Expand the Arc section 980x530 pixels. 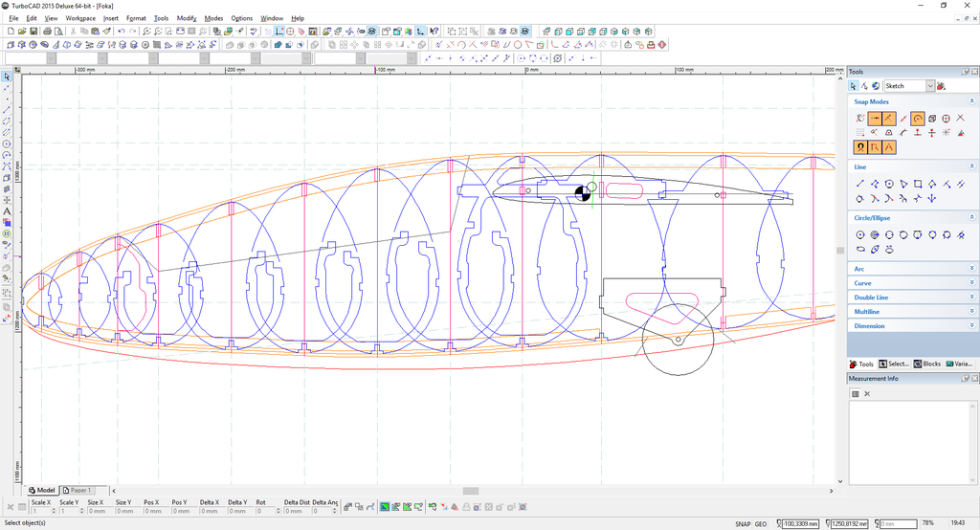pos(972,269)
